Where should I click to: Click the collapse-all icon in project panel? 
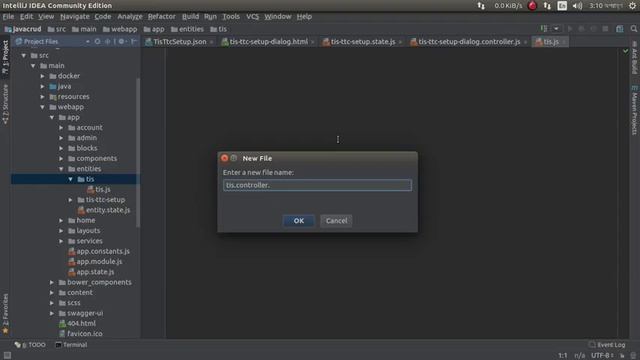tap(108, 41)
